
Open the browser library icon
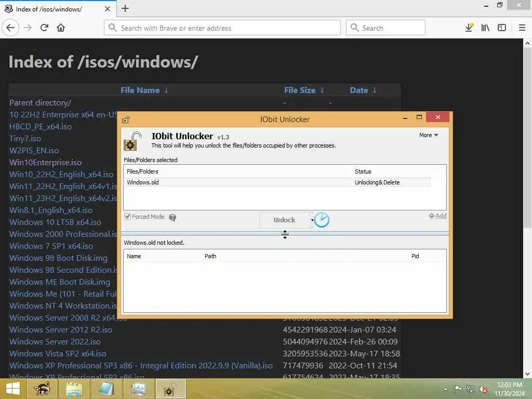pyautogui.click(x=486, y=28)
